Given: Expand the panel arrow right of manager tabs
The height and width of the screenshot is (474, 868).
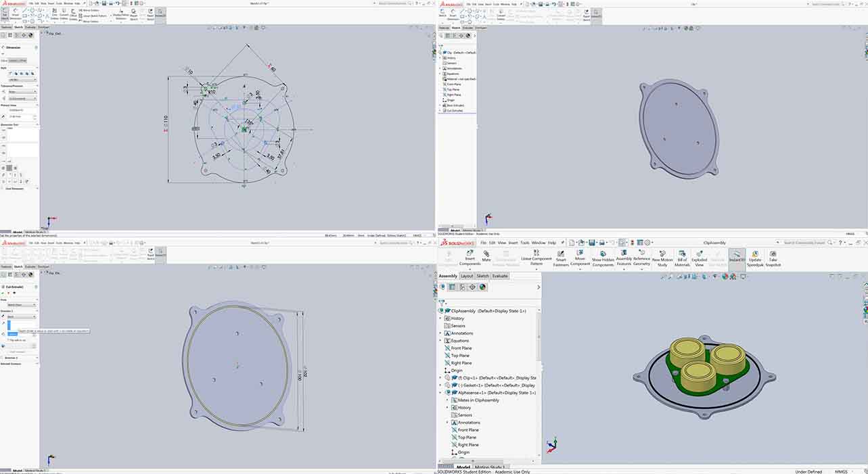Looking at the screenshot, I should tap(539, 287).
